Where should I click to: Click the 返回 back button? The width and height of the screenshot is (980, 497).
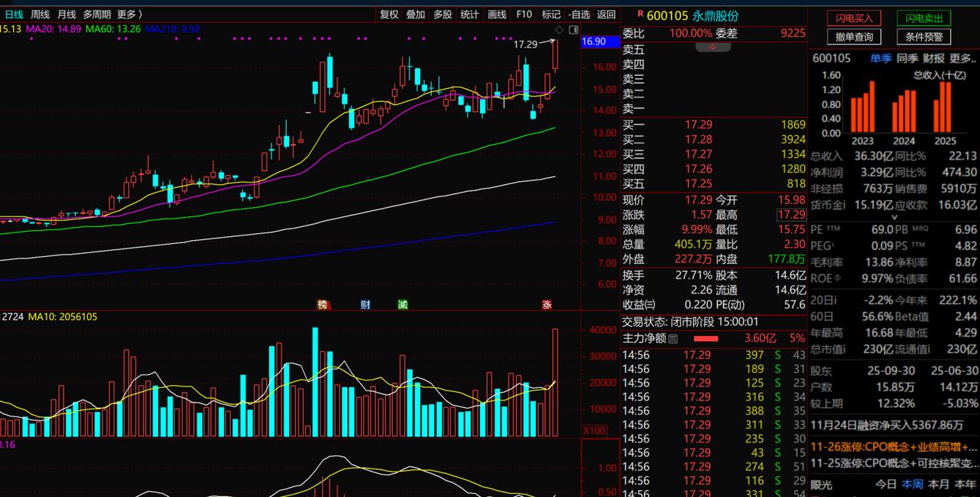pyautogui.click(x=607, y=15)
